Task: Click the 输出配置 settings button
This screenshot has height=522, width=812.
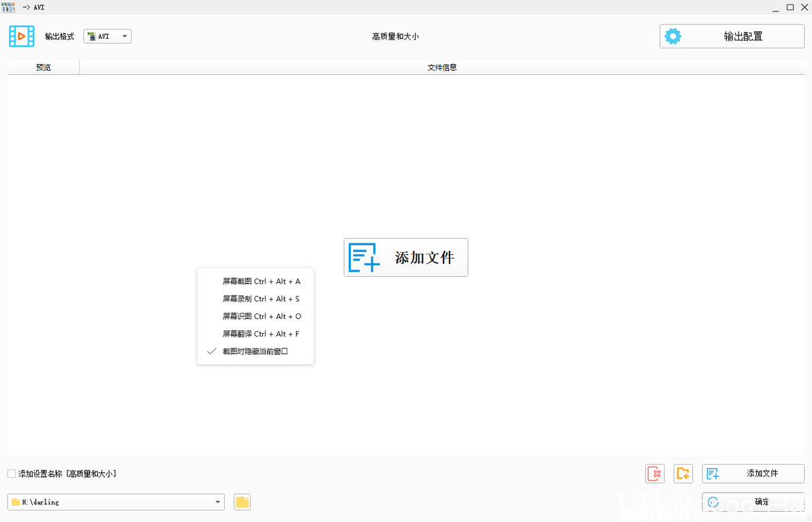Action: (732, 36)
